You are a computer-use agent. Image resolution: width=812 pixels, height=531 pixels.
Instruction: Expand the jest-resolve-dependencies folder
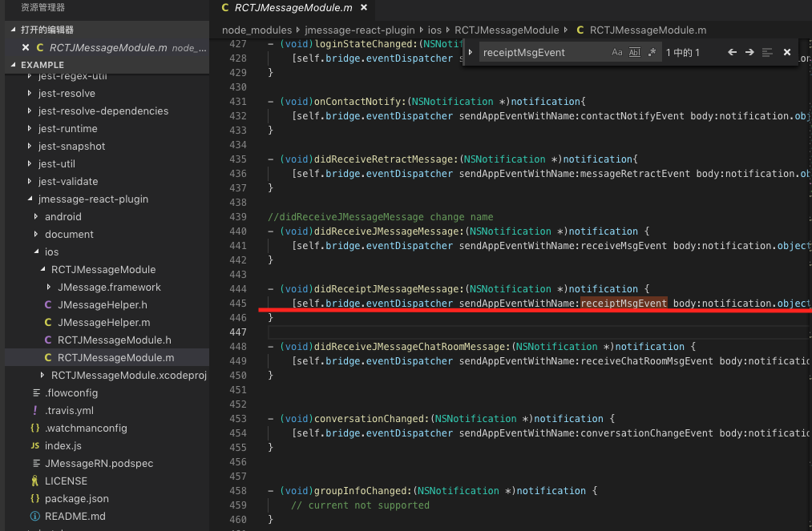pos(30,111)
